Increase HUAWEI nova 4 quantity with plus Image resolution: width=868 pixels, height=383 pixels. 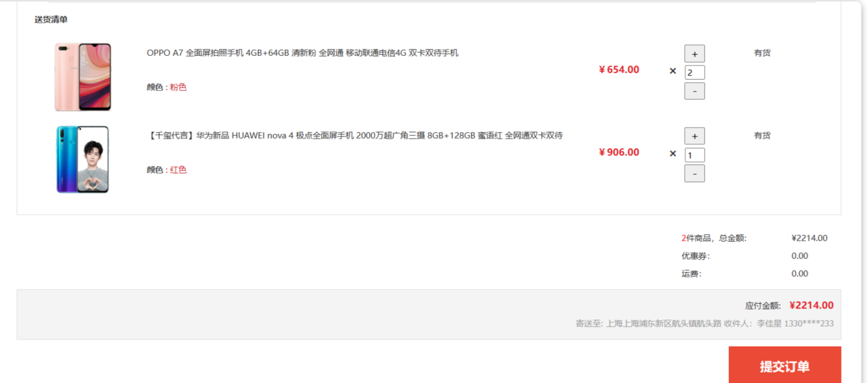(694, 136)
